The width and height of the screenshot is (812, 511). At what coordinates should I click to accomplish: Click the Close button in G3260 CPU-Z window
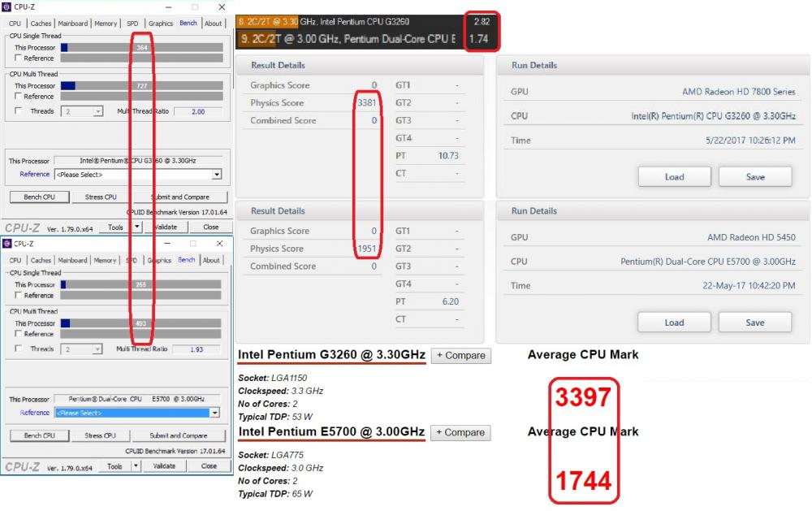click(x=211, y=227)
